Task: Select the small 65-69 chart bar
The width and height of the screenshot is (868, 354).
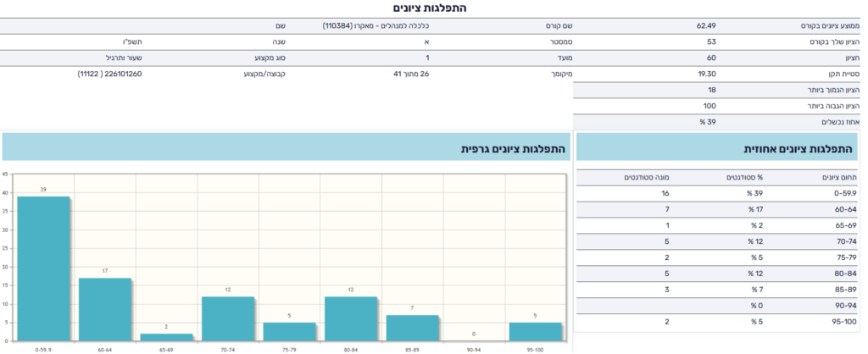Action: point(166,336)
